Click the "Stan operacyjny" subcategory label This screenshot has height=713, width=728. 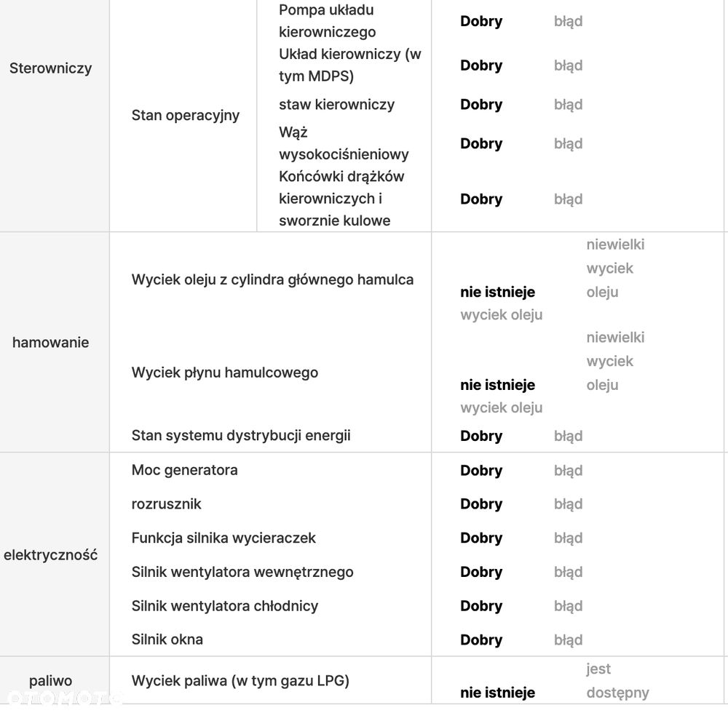(x=185, y=115)
